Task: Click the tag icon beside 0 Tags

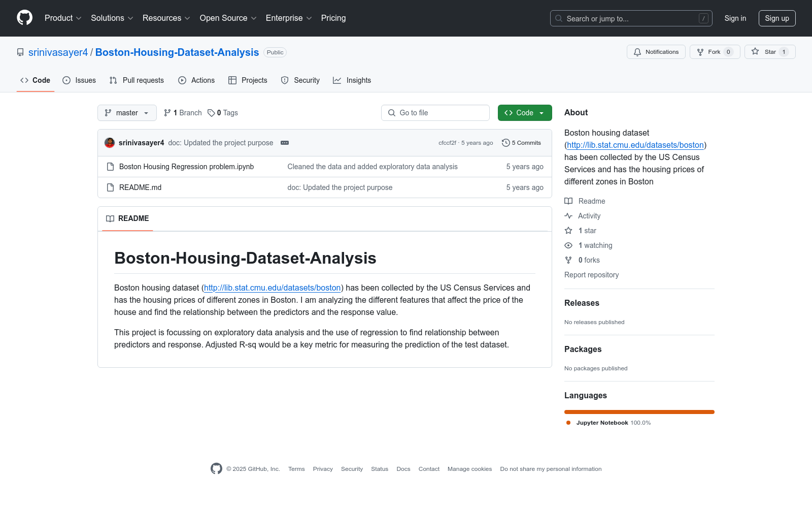Action: coord(211,113)
